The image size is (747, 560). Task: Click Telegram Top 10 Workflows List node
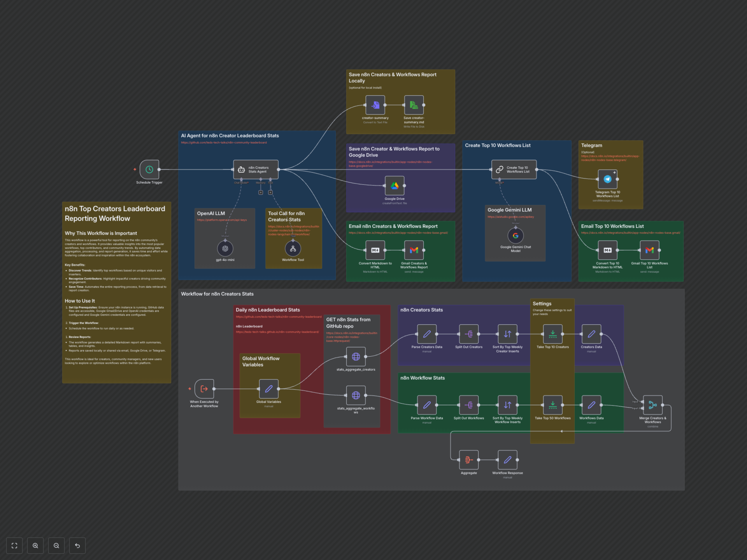607,179
